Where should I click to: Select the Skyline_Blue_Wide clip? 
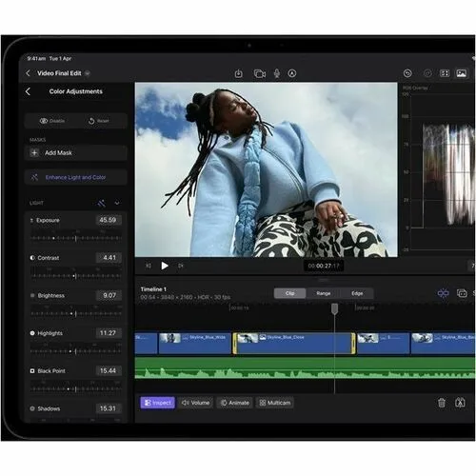coord(195,343)
